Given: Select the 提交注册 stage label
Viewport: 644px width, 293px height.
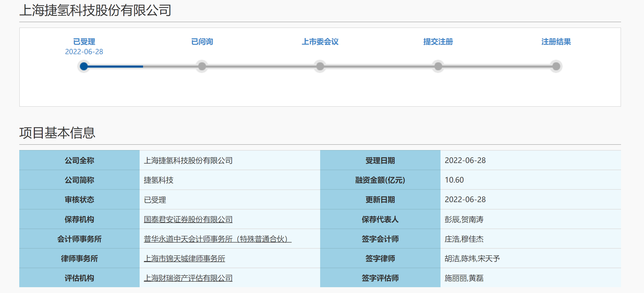Looking at the screenshot, I should click(x=438, y=42).
